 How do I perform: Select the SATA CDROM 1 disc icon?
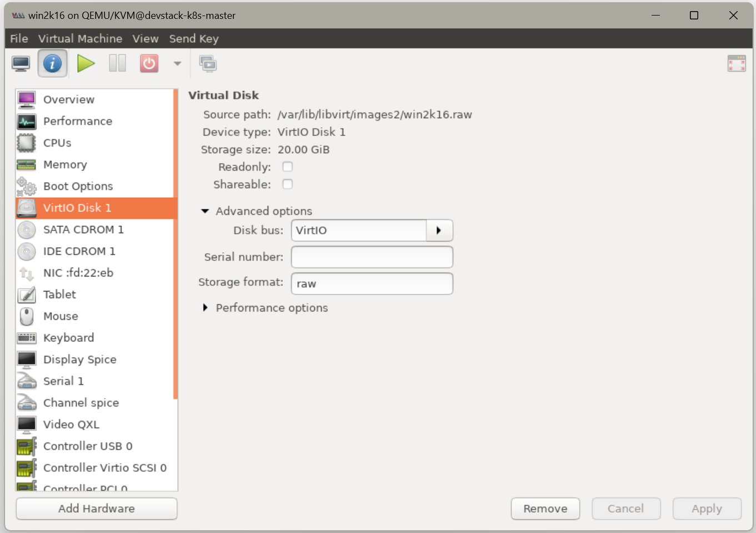tap(27, 229)
